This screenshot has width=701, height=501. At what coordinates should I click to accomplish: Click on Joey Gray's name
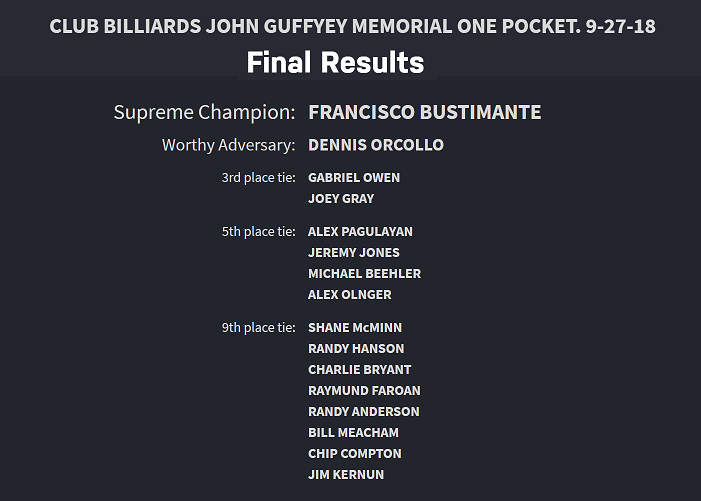pyautogui.click(x=340, y=199)
